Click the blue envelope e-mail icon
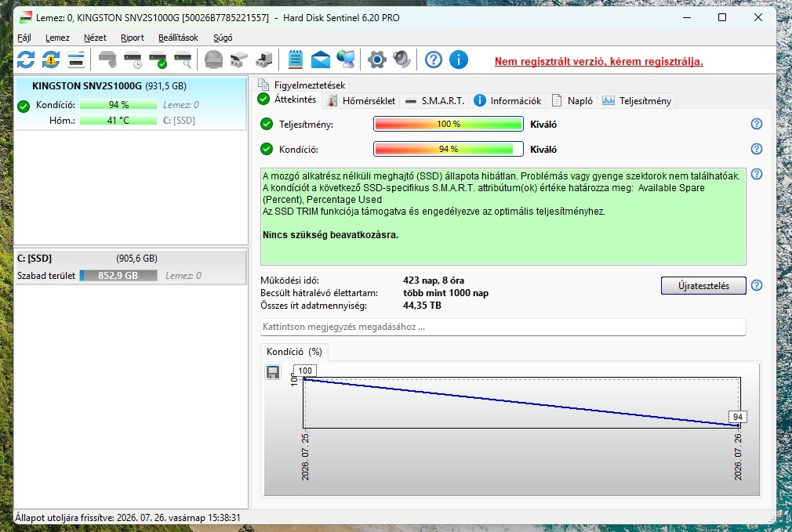The height and width of the screenshot is (532, 792). (320, 60)
